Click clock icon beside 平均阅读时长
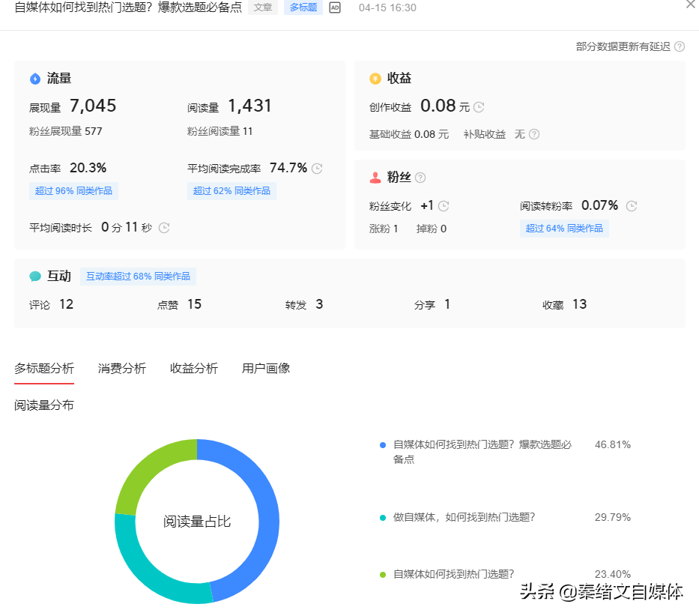This screenshot has width=699, height=616. [164, 228]
